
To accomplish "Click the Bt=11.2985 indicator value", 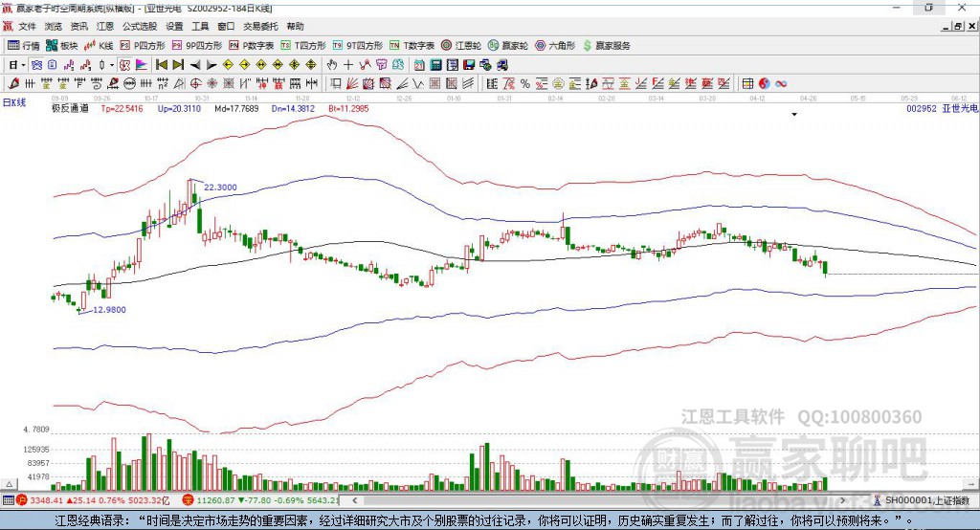I will pyautogui.click(x=348, y=108).
